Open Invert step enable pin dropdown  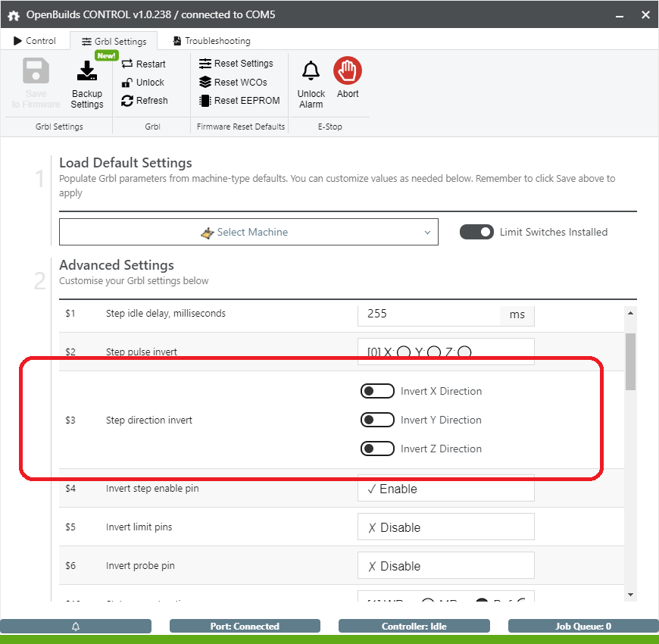[445, 489]
